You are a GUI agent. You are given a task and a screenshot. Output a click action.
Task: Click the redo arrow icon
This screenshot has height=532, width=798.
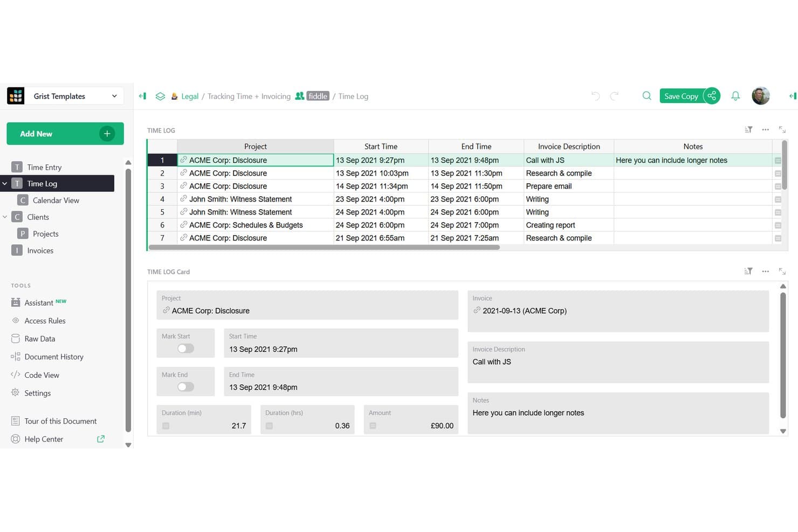614,96
